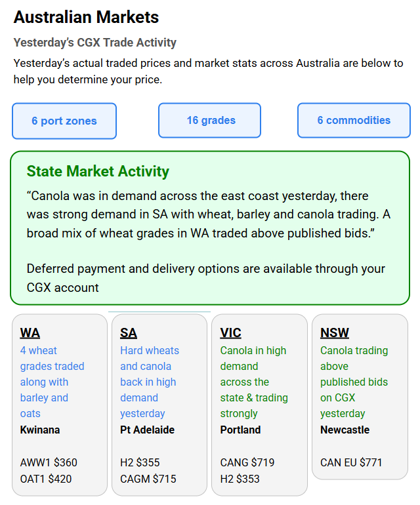Click the State Market Activity heading
This screenshot has width=420, height=505.
98,172
